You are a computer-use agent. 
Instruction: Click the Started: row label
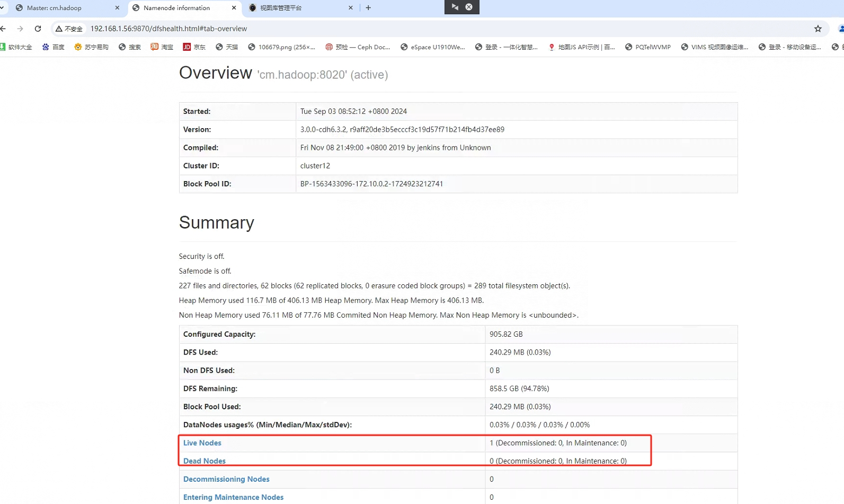pos(197,111)
